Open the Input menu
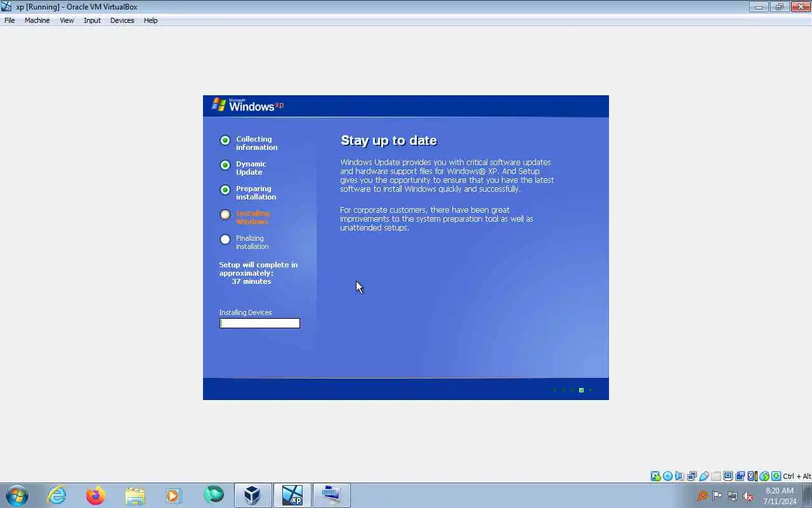Viewport: 812px width, 508px height. click(x=92, y=20)
